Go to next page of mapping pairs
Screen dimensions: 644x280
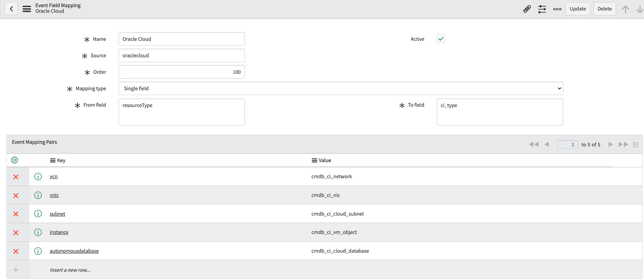[x=611, y=144]
